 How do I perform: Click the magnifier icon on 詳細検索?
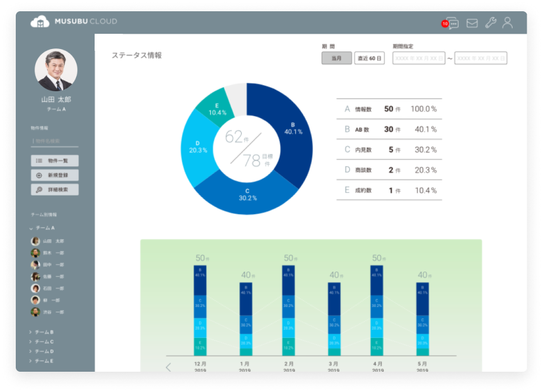[39, 190]
